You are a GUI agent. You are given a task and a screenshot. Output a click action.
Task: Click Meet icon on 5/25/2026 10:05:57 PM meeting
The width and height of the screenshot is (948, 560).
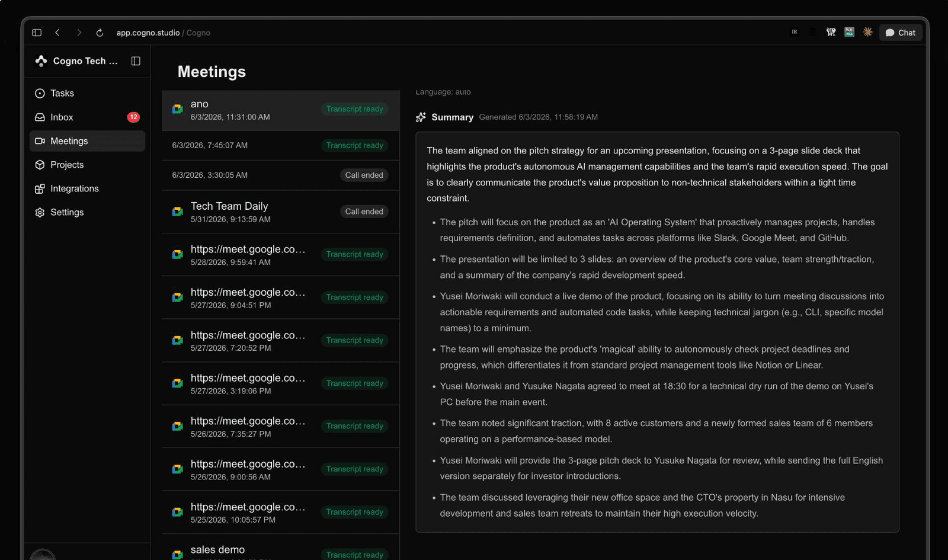177,512
